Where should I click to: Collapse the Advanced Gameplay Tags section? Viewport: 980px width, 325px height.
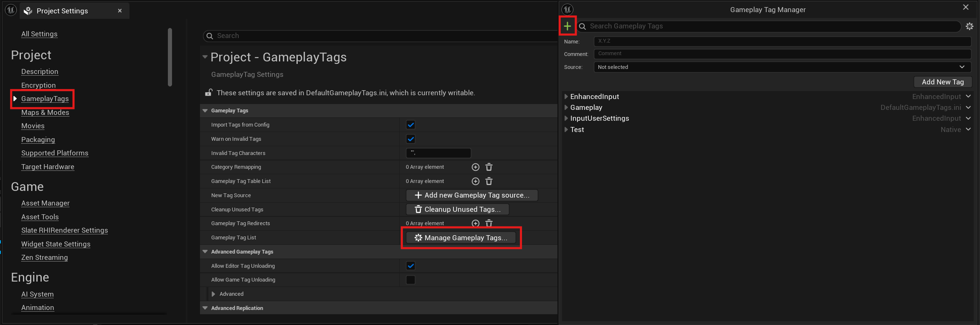coord(205,252)
